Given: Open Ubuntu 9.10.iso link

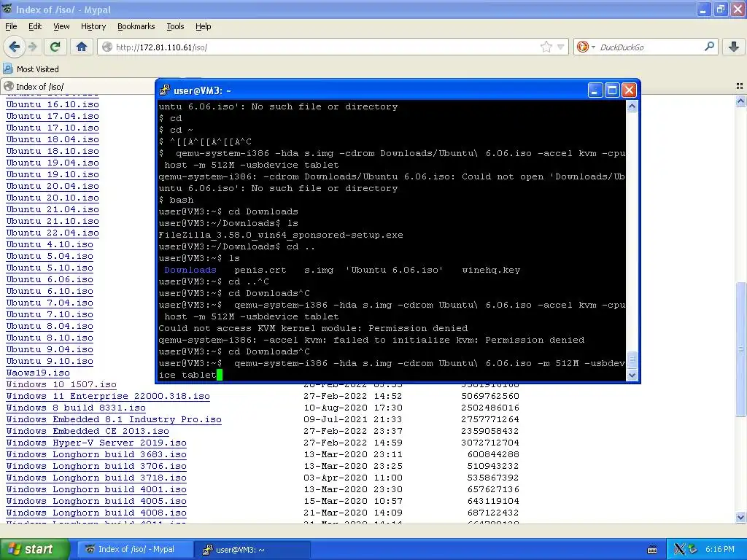Looking at the screenshot, I should (50, 361).
